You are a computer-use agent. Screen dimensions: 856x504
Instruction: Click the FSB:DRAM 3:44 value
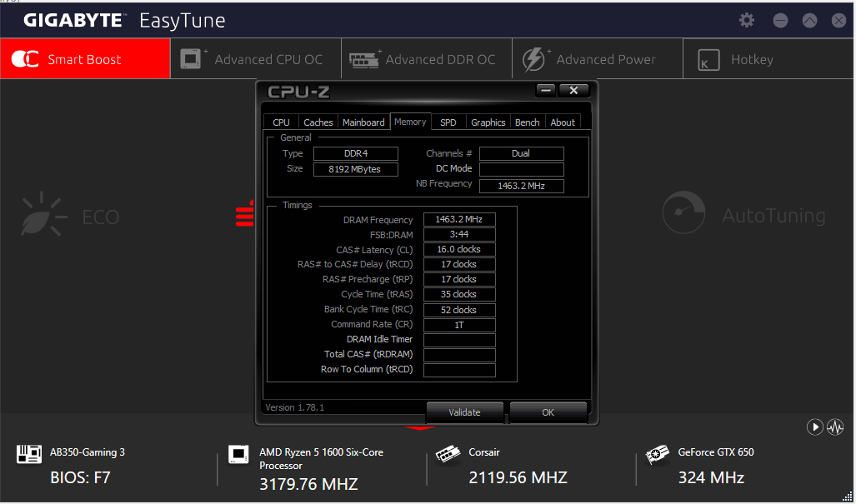(x=459, y=234)
